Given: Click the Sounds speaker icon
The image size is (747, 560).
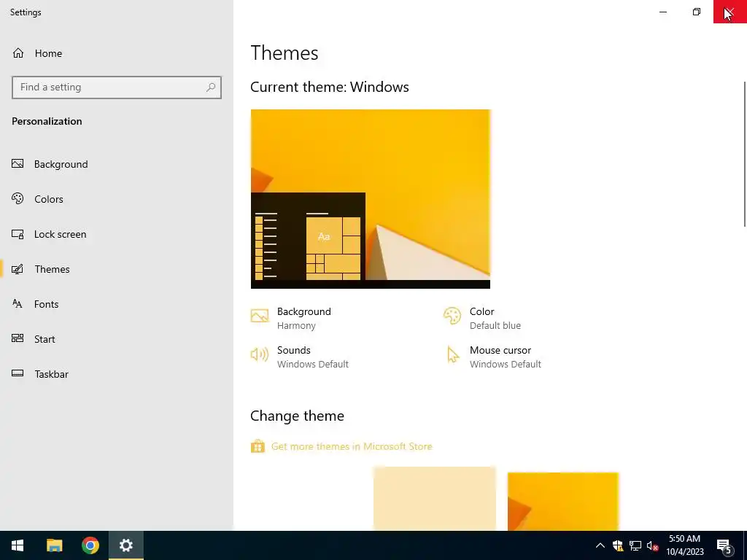Looking at the screenshot, I should (260, 354).
